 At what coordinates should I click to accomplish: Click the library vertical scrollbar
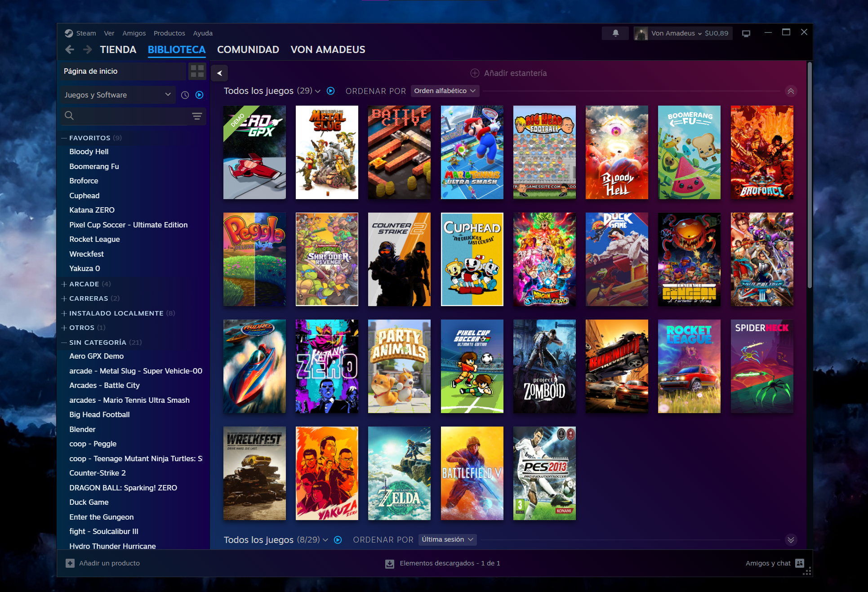[809, 175]
